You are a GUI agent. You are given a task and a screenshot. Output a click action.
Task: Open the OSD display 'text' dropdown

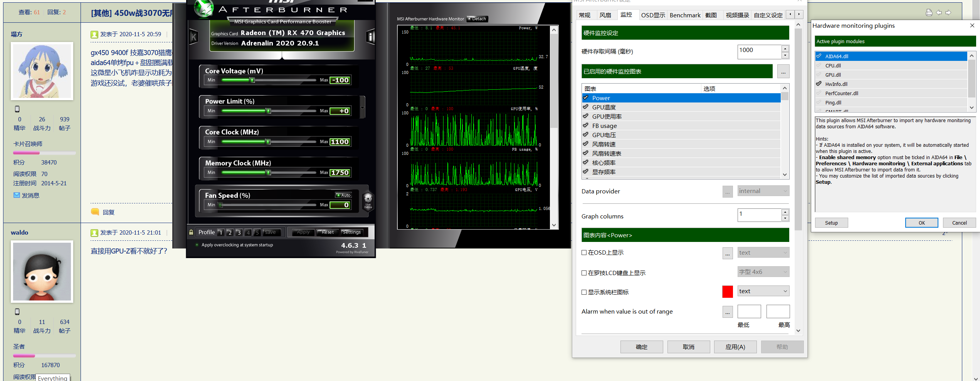pos(763,253)
